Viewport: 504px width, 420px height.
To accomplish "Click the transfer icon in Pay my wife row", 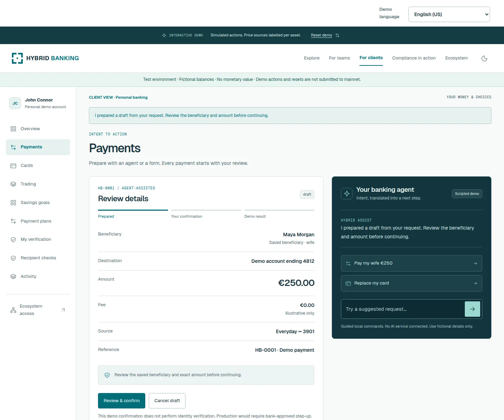I will pos(348,264).
